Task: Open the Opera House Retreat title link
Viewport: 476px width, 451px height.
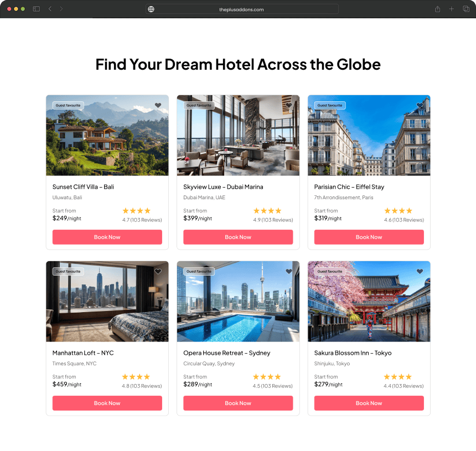Action: [x=226, y=353]
